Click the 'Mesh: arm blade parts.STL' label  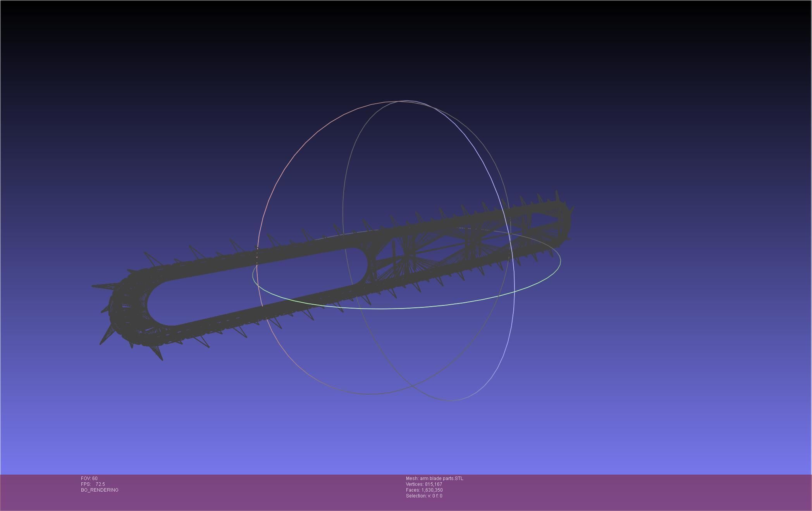[434, 478]
